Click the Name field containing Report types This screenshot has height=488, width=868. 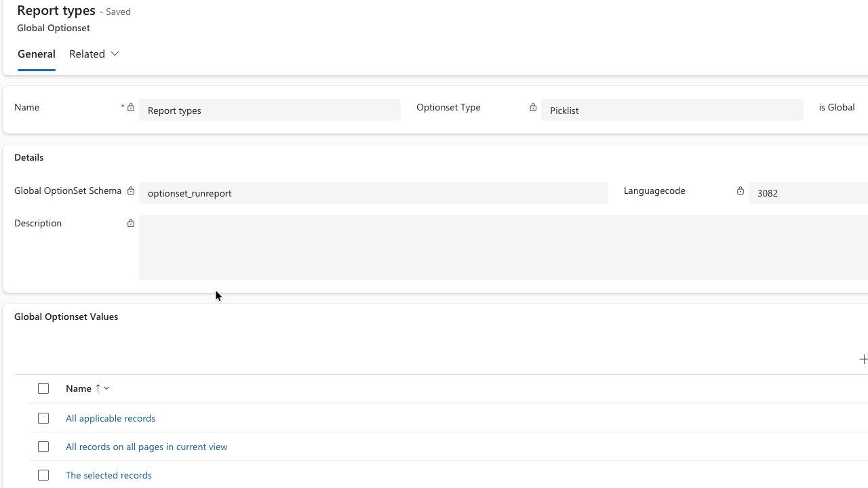coord(269,110)
